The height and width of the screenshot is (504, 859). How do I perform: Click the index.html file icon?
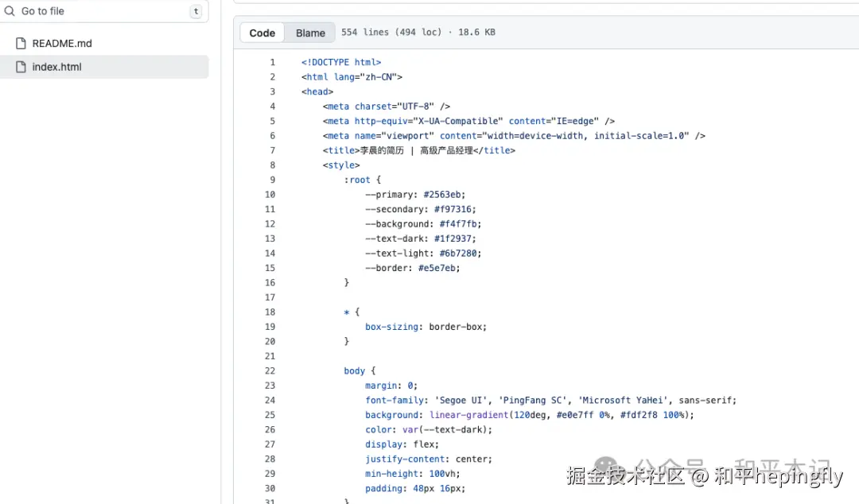click(x=21, y=67)
